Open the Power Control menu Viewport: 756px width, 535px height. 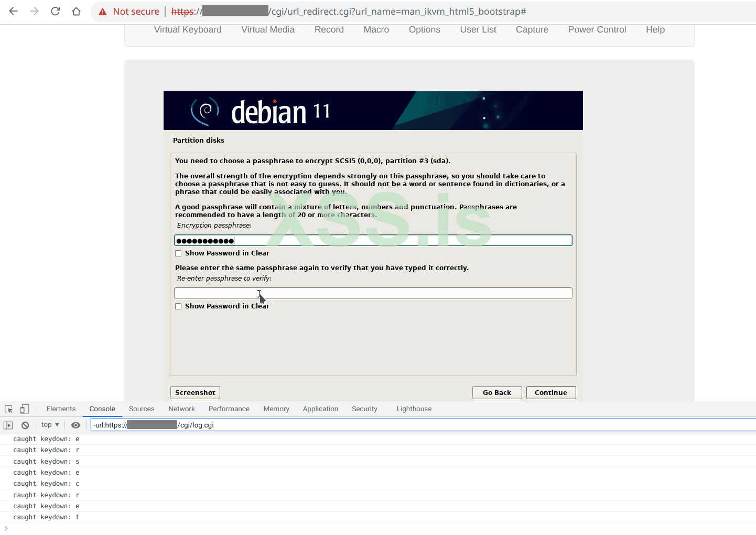[597, 30]
